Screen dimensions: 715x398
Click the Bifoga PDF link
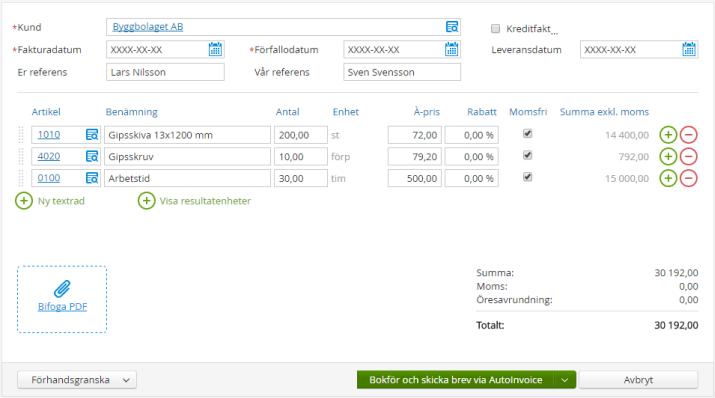point(62,306)
